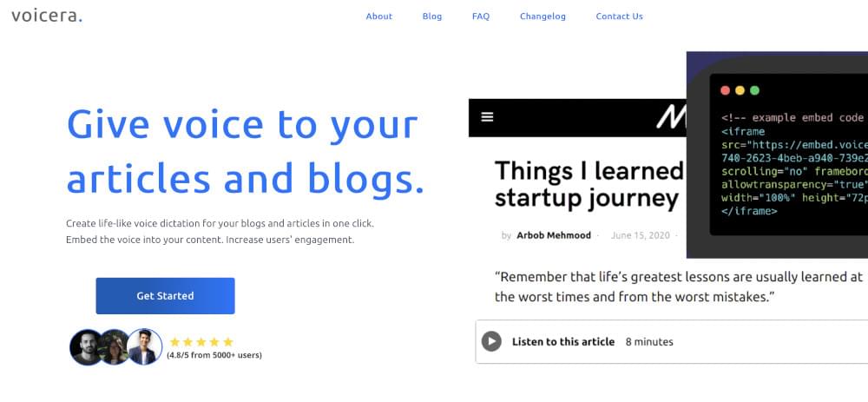
Task: View the Changelog page
Action: pos(542,16)
